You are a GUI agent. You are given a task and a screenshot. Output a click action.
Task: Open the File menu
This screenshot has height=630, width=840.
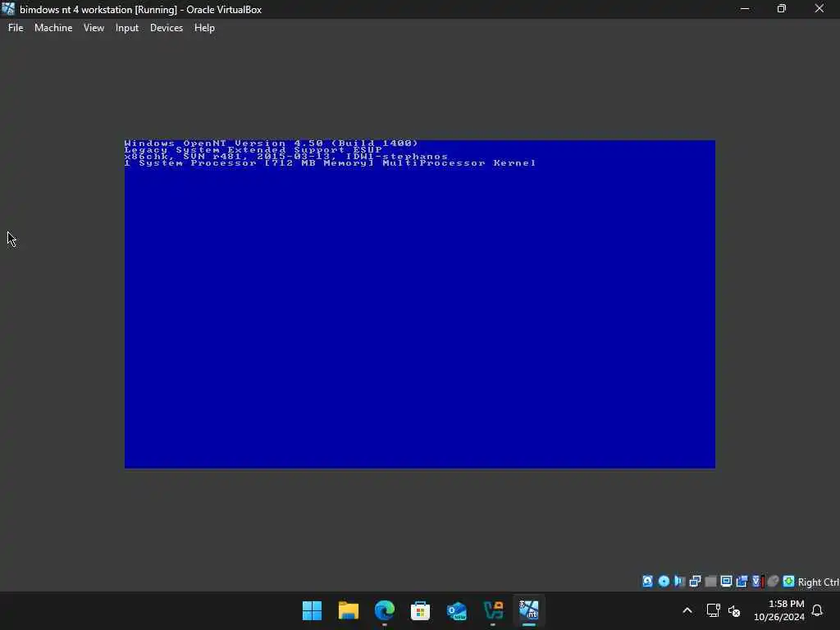(x=16, y=28)
